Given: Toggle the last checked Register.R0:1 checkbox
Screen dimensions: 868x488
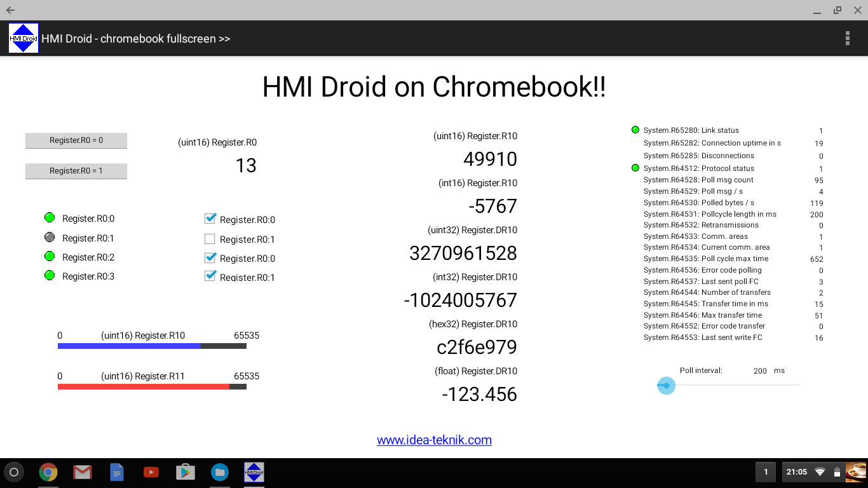Looking at the screenshot, I should pos(210,276).
